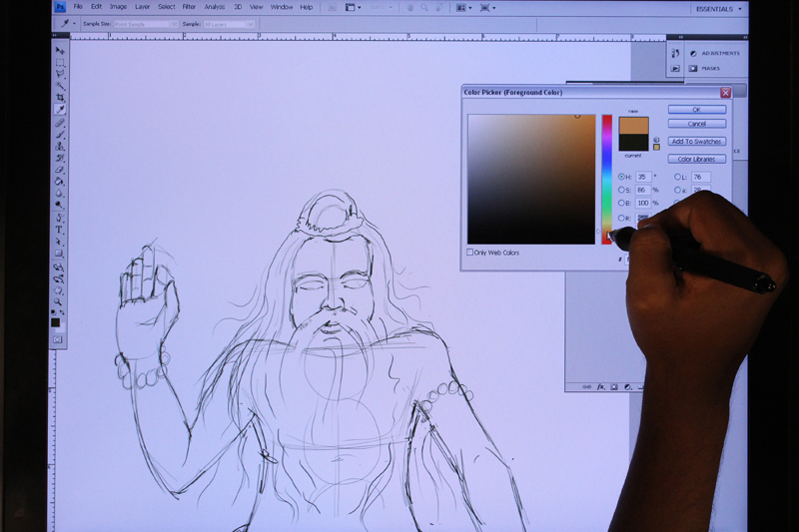Open the Essentials workspace dropdown

click(718, 8)
